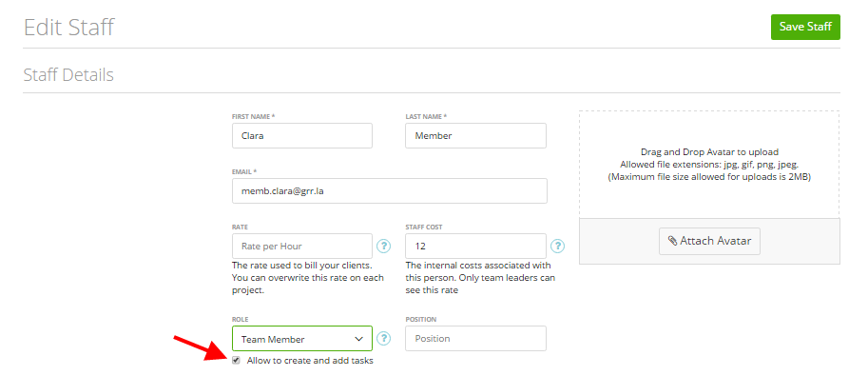Click the Edit Staff page title
Image resolution: width=868 pixels, height=376 pixels.
68,27
